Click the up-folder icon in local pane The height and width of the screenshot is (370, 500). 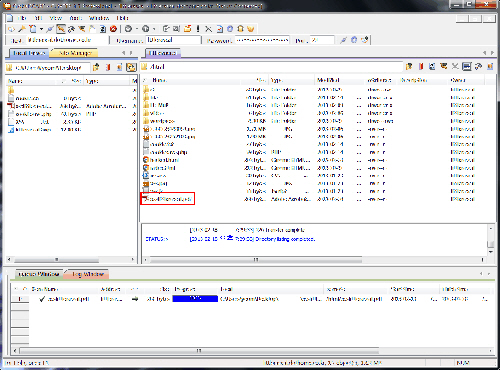click(96, 67)
